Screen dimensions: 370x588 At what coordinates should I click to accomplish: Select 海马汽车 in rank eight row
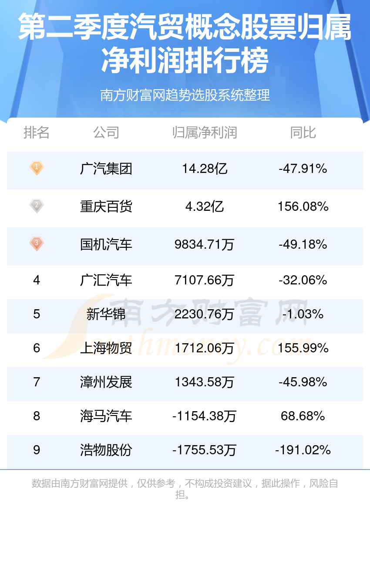pos(106,416)
